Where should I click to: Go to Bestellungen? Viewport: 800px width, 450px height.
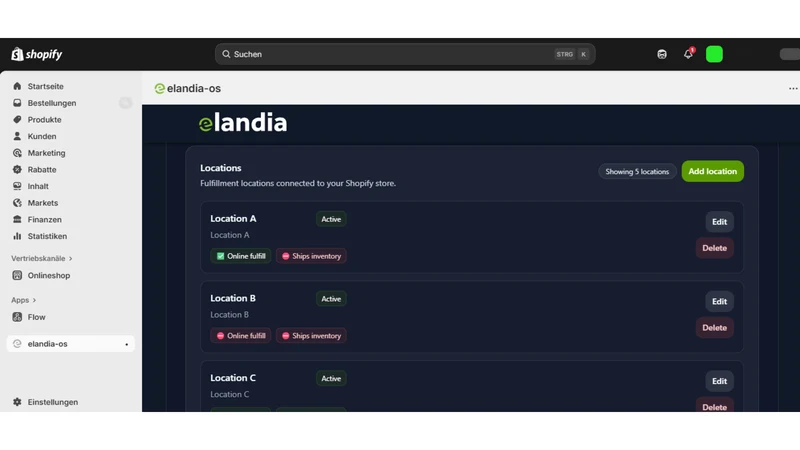[52, 103]
